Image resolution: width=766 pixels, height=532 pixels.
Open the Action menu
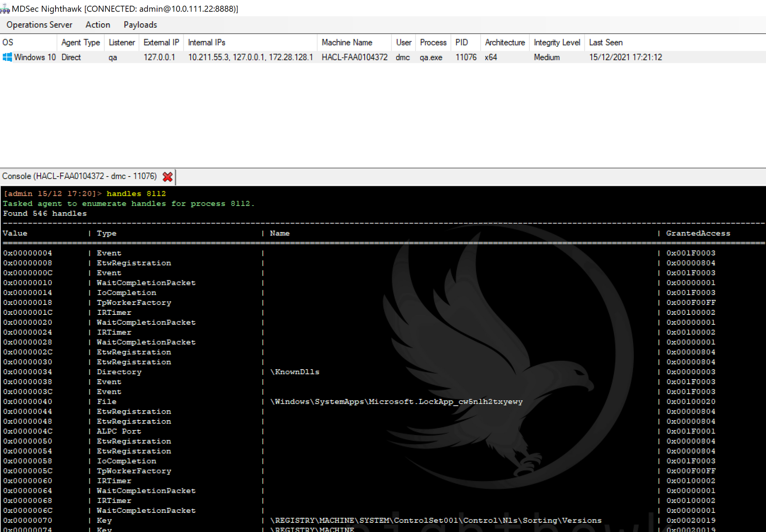(x=98, y=25)
